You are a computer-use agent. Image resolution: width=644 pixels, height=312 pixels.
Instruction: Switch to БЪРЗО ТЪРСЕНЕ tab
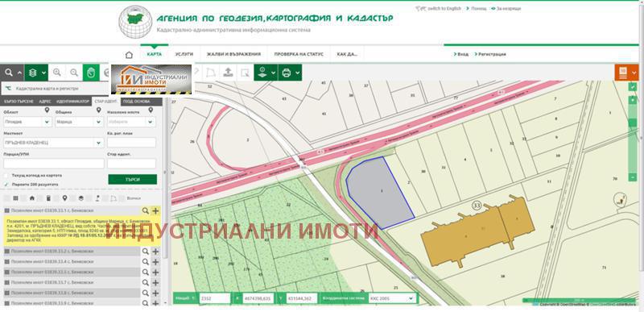[18, 101]
